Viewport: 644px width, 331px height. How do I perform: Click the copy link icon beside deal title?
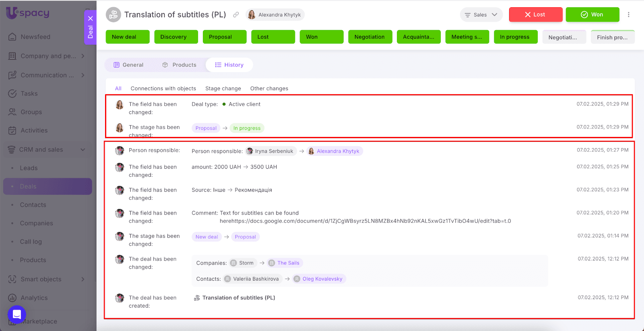coord(236,14)
